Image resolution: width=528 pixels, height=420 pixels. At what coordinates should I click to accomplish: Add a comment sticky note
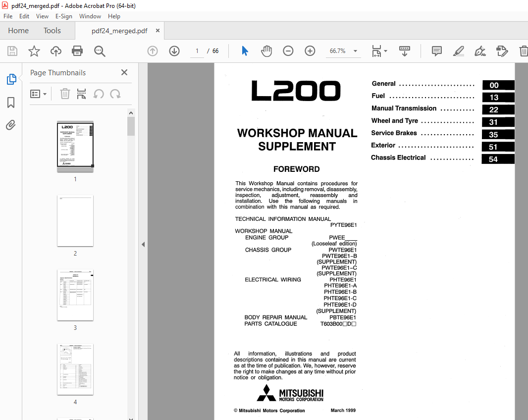tap(437, 51)
